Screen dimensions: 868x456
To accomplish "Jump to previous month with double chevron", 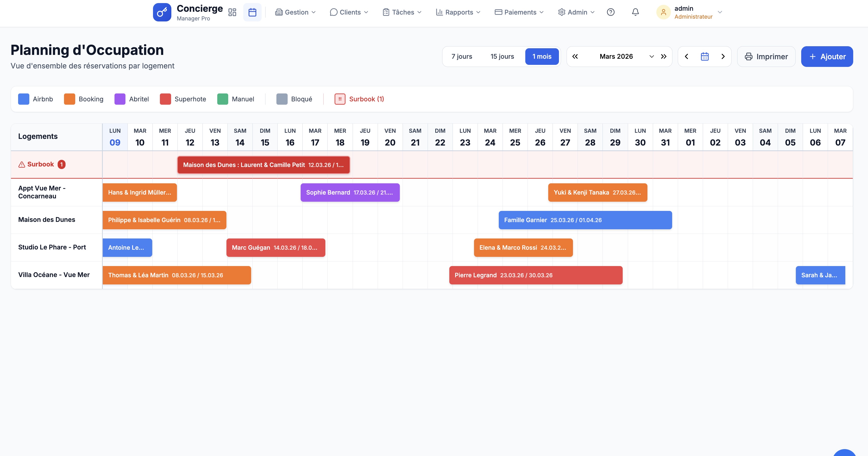I will point(575,57).
